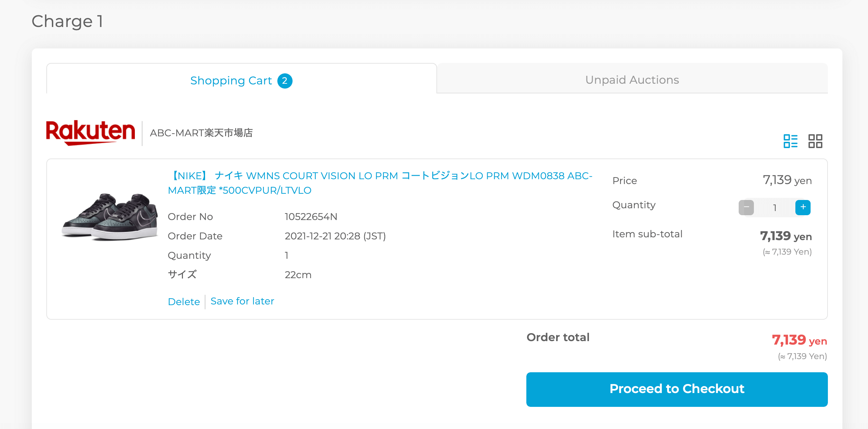
Task: Switch to list view layout icon
Action: [x=790, y=141]
